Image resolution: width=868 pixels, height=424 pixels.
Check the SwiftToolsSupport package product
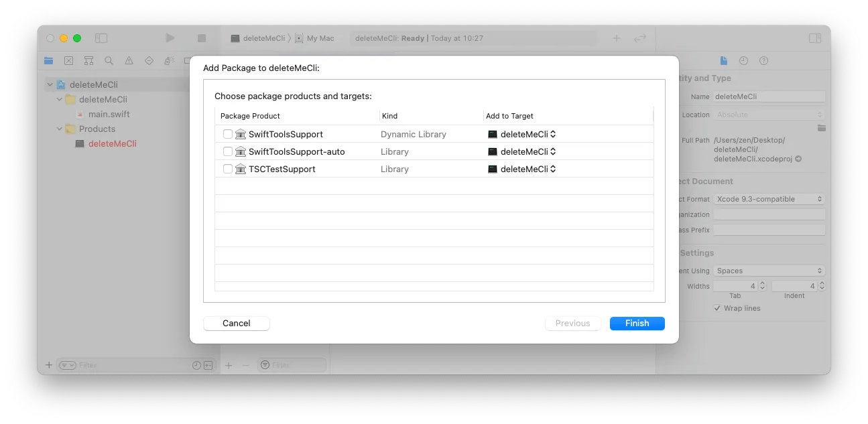click(228, 134)
